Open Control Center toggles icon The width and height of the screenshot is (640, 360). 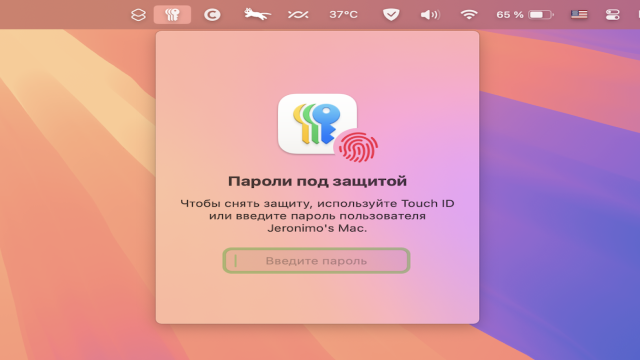(x=612, y=15)
